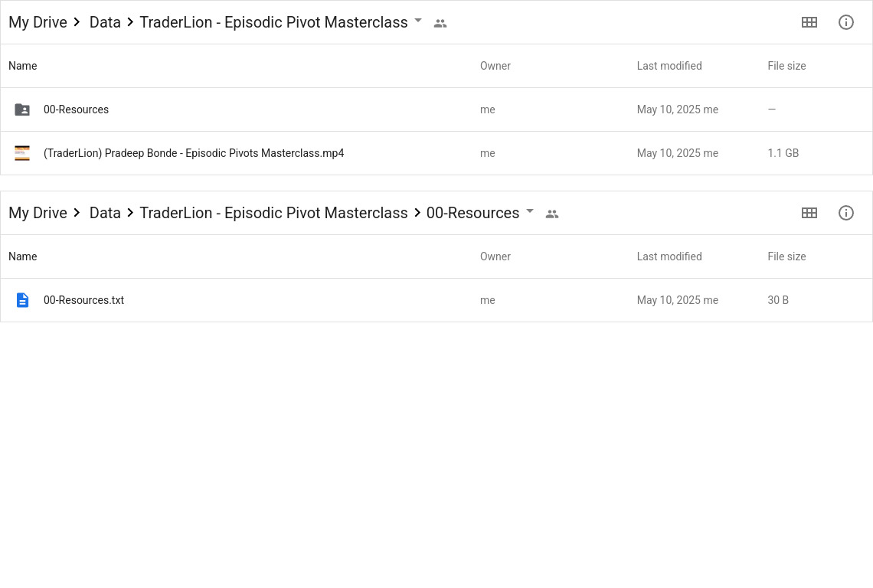Click 00-Resources in the lower breadcrumb

pos(472,213)
